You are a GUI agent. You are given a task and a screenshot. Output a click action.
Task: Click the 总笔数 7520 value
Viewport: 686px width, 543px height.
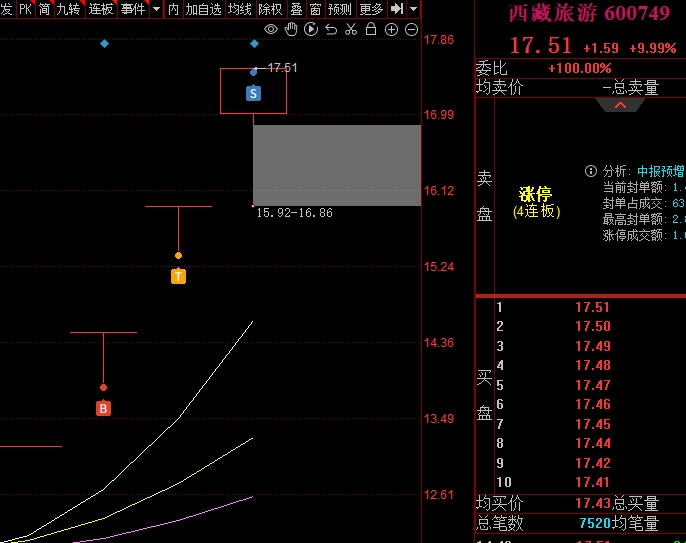pos(595,523)
